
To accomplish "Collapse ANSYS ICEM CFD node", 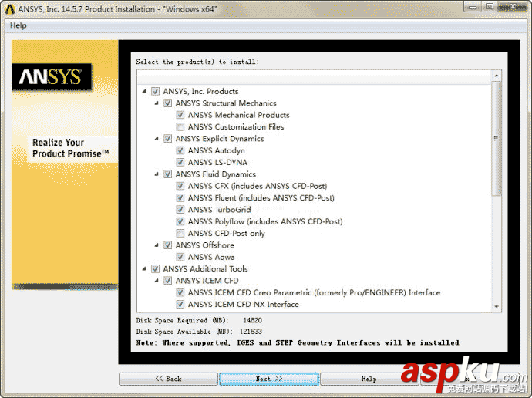I will [x=157, y=281].
